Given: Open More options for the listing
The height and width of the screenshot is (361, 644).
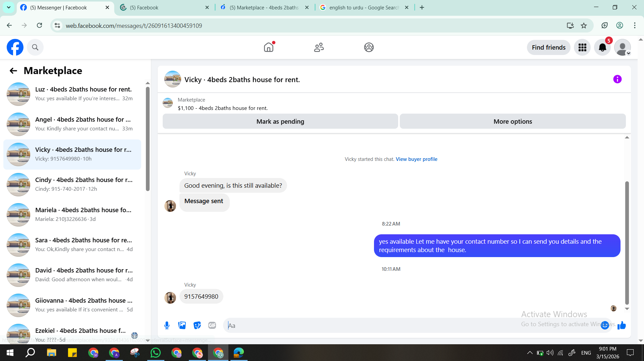Looking at the screenshot, I should [513, 121].
